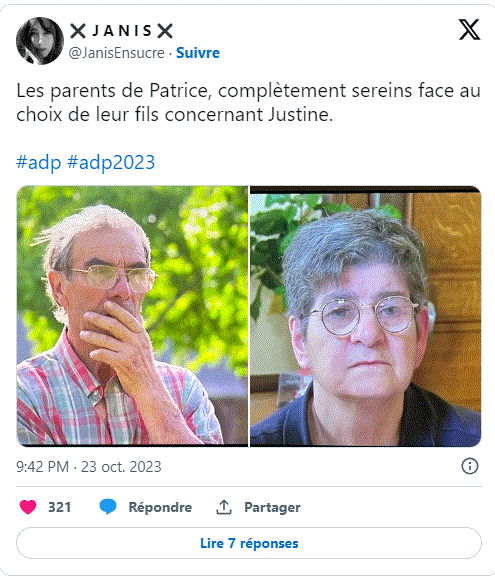Screen dimensions: 495x581
Task: Click the X logo icon
Action: 469,30
